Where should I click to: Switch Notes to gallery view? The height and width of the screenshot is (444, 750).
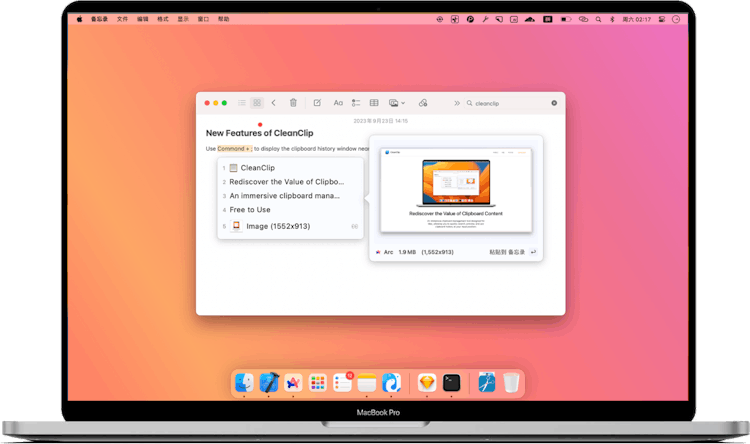257,103
